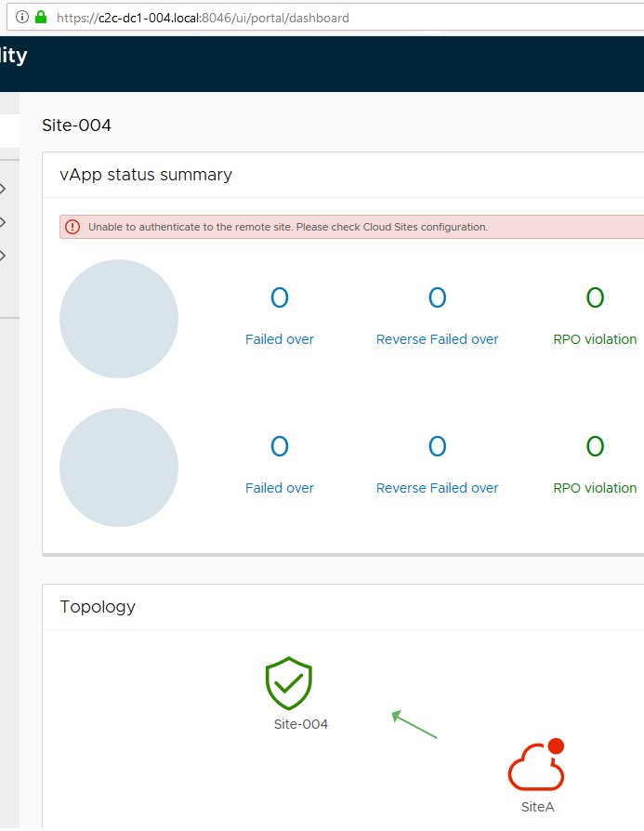This screenshot has width=644, height=831.
Task: Open upper row "RPO violation" link
Action: click(x=595, y=339)
